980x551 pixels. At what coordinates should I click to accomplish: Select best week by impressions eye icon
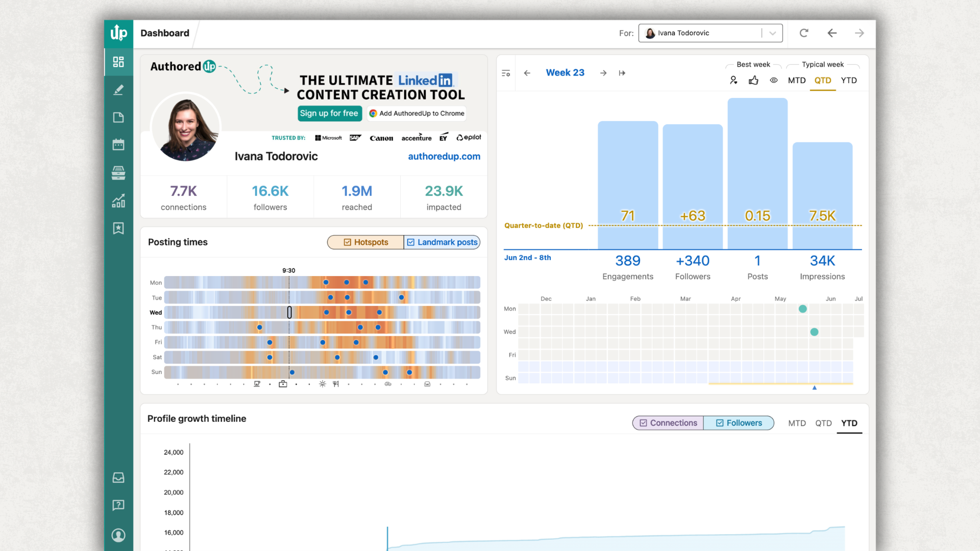pos(774,80)
